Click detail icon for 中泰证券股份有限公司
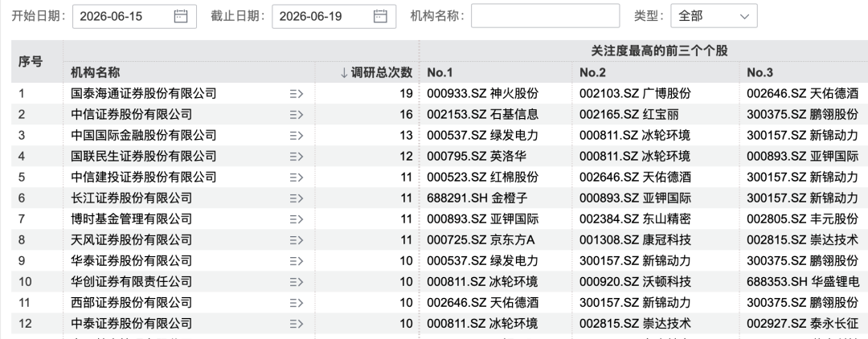Viewport: 868px width, 339px height. [297, 324]
